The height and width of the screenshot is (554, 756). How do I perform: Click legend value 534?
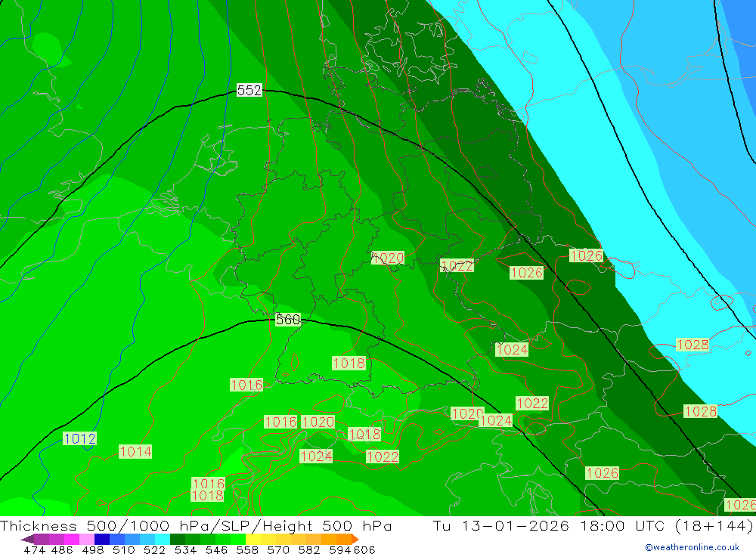pyautogui.click(x=185, y=549)
